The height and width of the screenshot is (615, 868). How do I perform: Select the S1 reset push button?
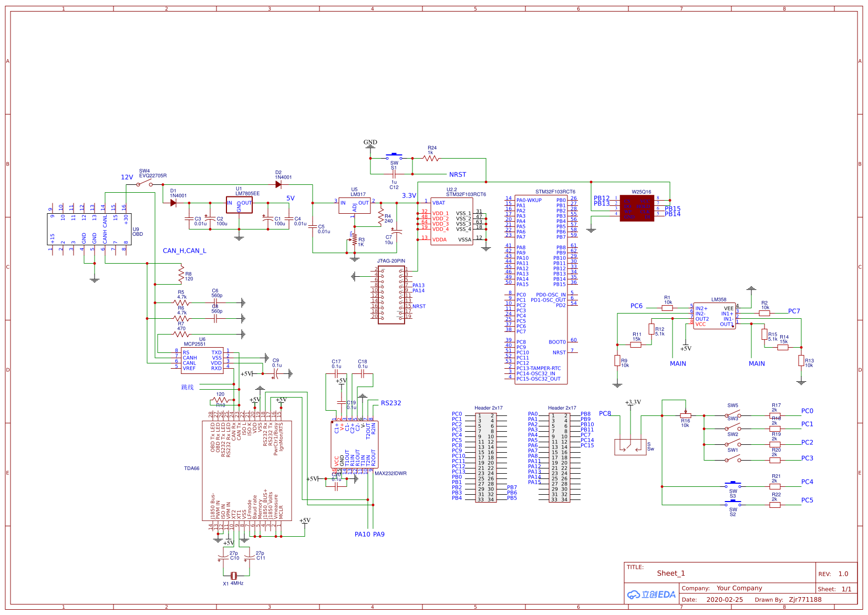394,157
